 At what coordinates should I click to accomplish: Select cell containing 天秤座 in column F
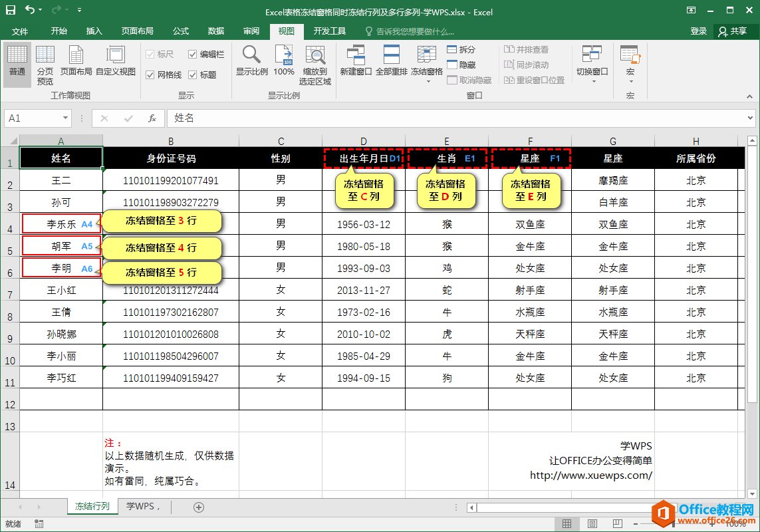pyautogui.click(x=530, y=334)
